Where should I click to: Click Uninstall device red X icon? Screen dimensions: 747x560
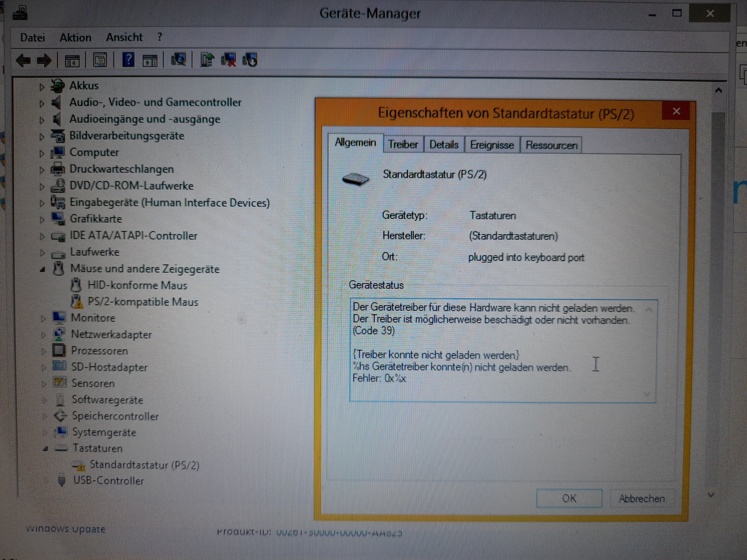[229, 60]
